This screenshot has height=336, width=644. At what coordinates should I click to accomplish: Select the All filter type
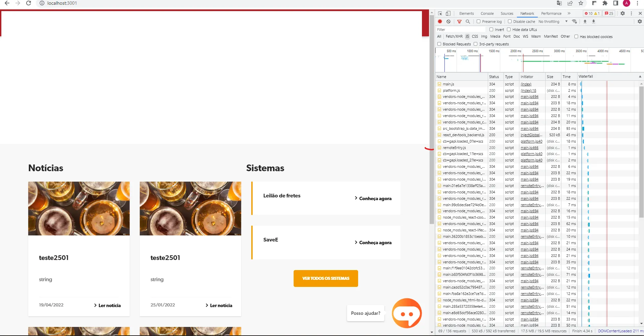pyautogui.click(x=439, y=37)
